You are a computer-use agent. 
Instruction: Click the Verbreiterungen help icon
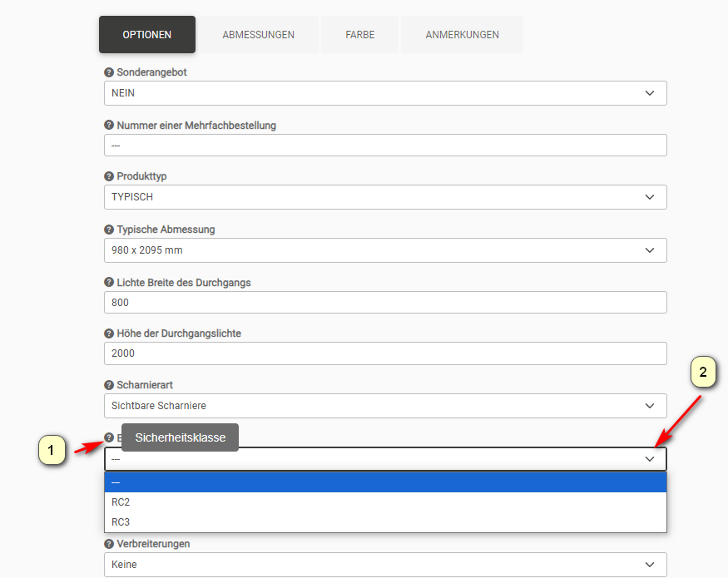pyautogui.click(x=109, y=544)
